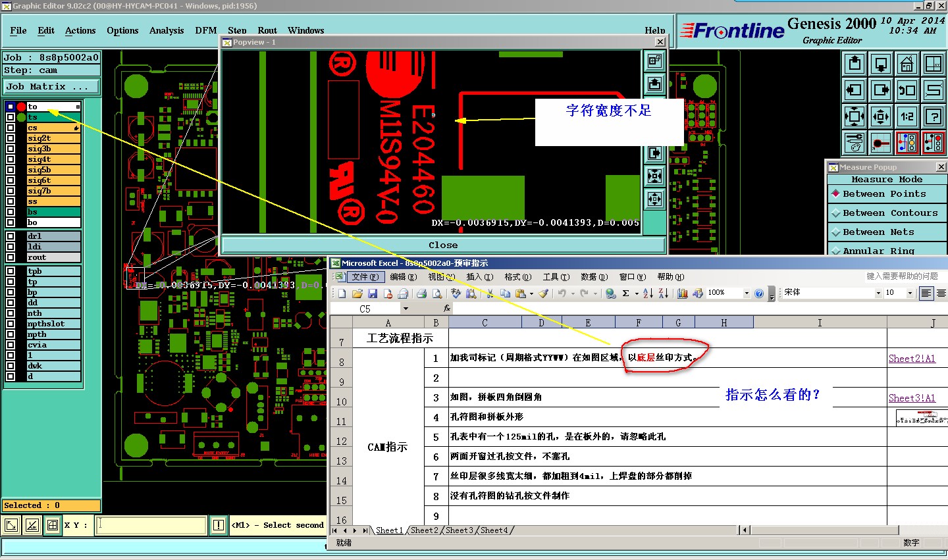Screen dimensions: 948x560
Task: Click the Excel formula bar input
Action: [x=700, y=309]
